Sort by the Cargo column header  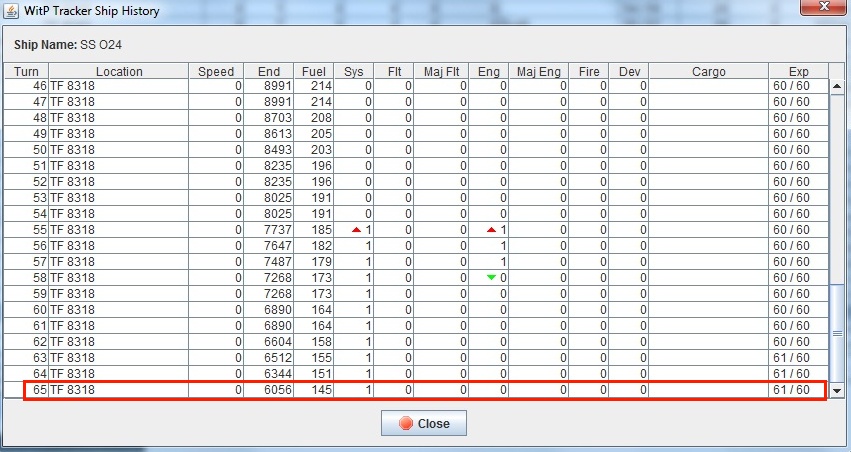[x=708, y=72]
